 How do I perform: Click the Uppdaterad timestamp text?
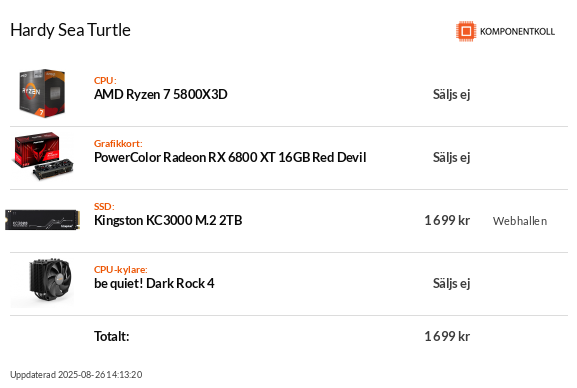(x=76, y=375)
